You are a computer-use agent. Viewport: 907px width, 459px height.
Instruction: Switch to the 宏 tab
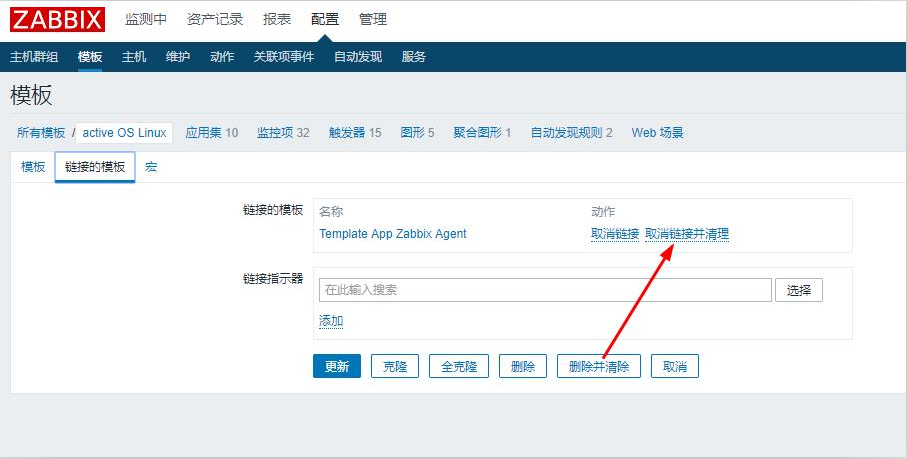tap(151, 167)
